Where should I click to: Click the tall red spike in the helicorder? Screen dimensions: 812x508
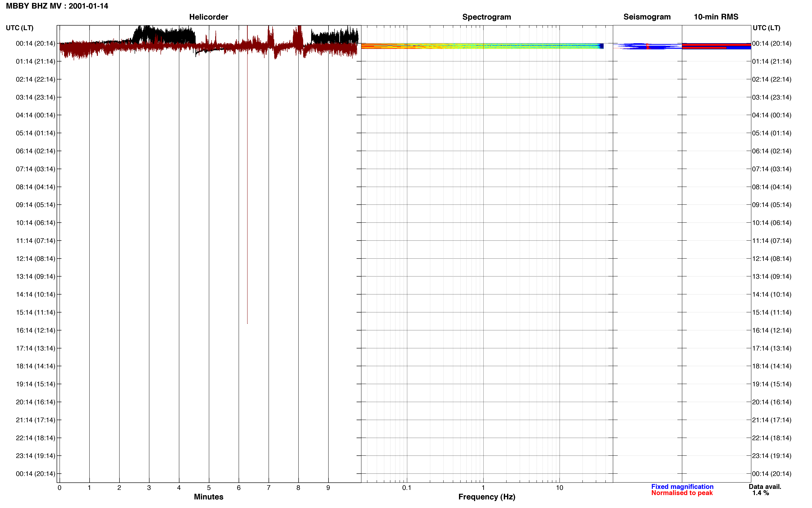pos(247,175)
